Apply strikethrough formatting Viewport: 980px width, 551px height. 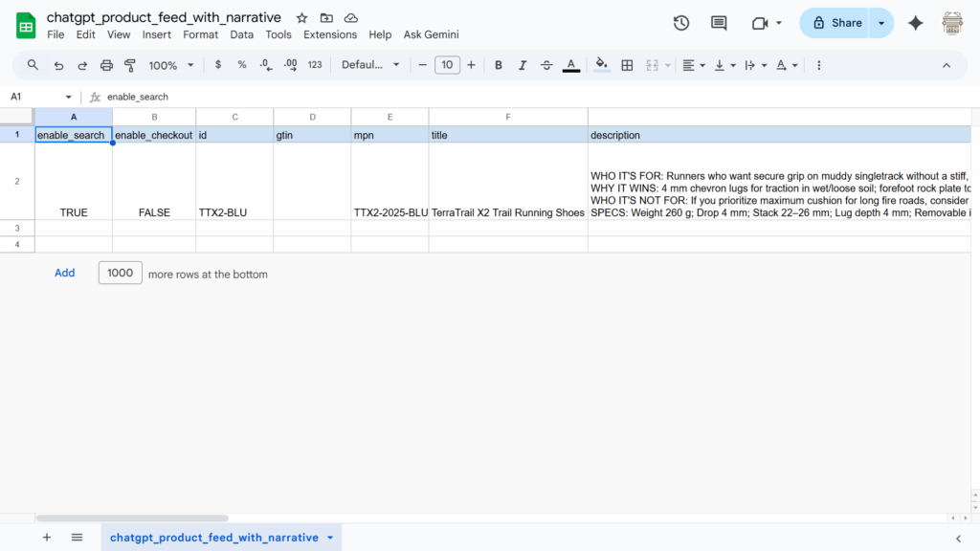click(546, 65)
